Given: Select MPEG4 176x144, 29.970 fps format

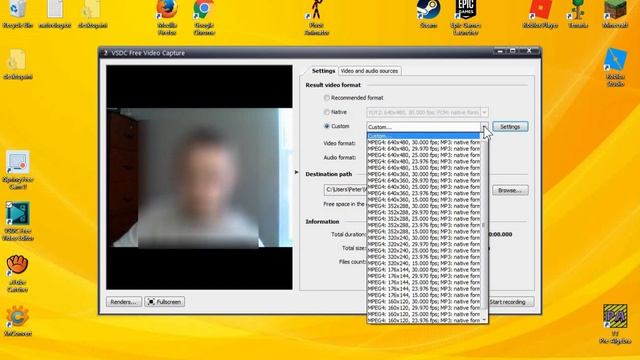Looking at the screenshot, I should click(423, 276).
